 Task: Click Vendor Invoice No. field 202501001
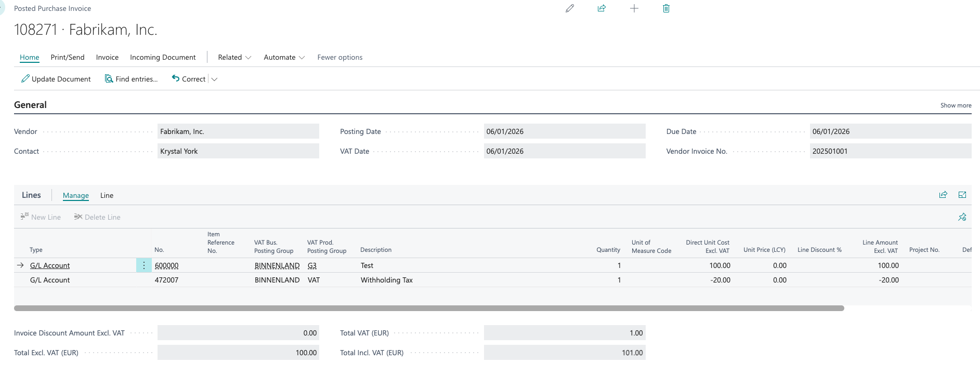pos(891,151)
